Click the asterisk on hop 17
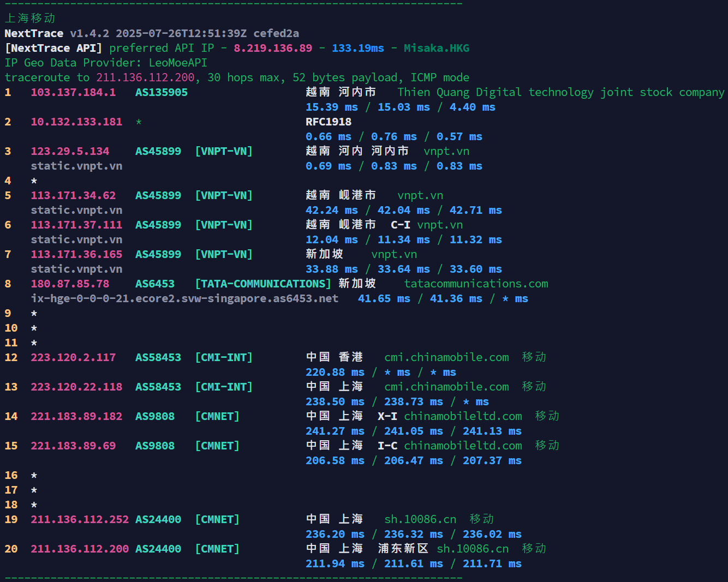The image size is (728, 582). 34,490
